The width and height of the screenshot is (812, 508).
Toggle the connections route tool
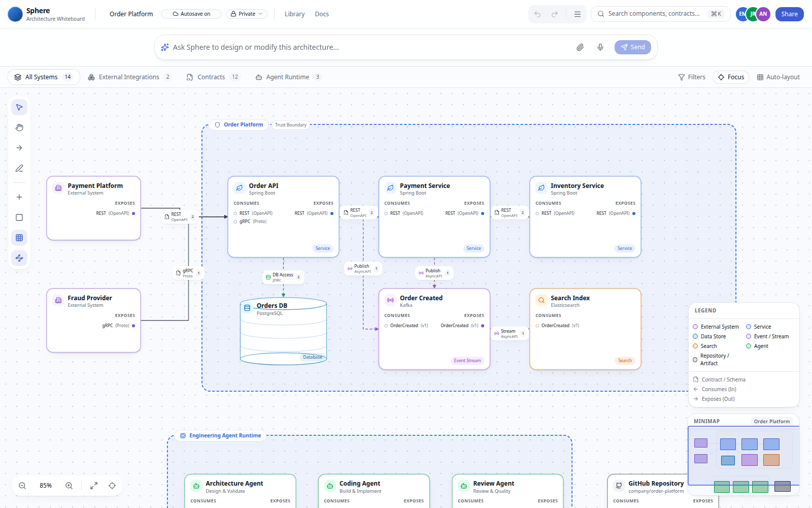(x=19, y=258)
